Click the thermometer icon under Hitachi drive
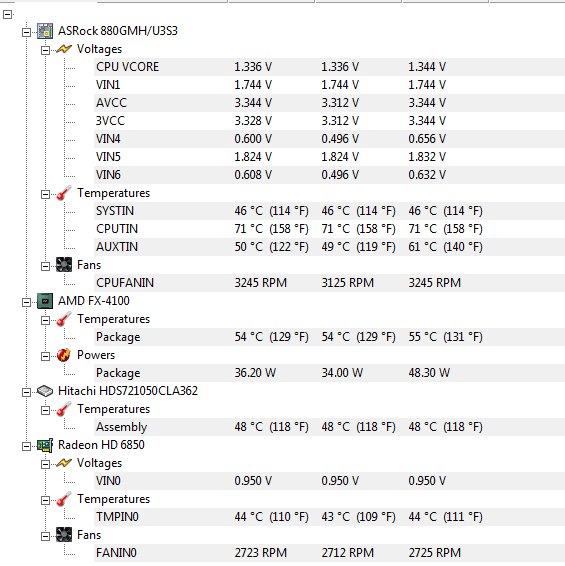The height and width of the screenshot is (566, 565). 64,409
